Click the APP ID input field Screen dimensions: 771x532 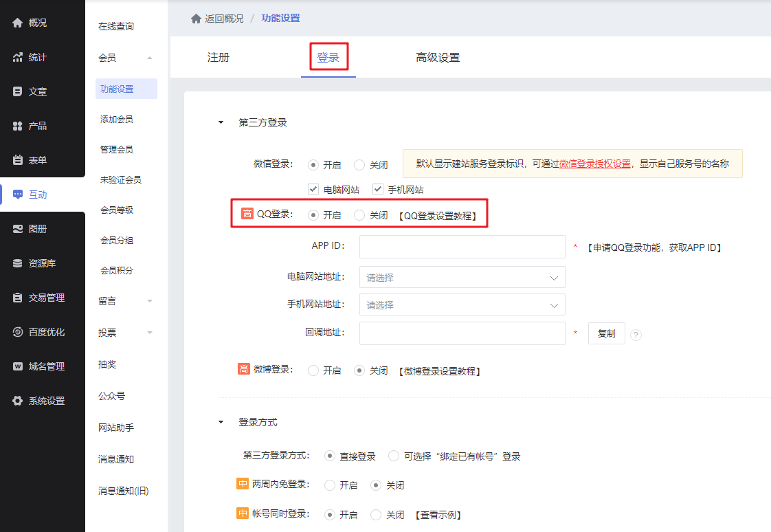click(462, 247)
